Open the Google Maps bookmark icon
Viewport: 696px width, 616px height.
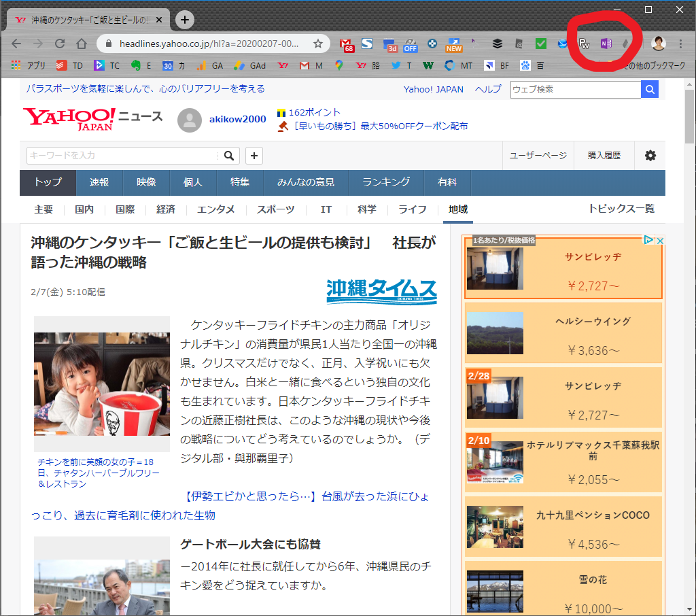tap(338, 66)
